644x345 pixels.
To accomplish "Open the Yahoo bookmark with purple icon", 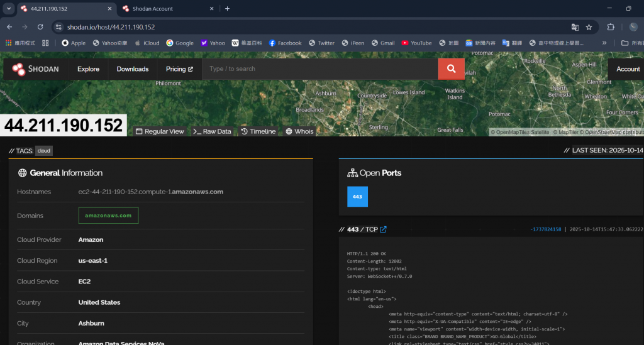I will [213, 43].
